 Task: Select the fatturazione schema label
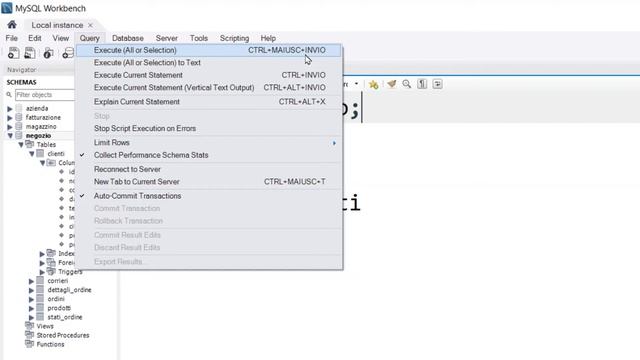point(43,118)
